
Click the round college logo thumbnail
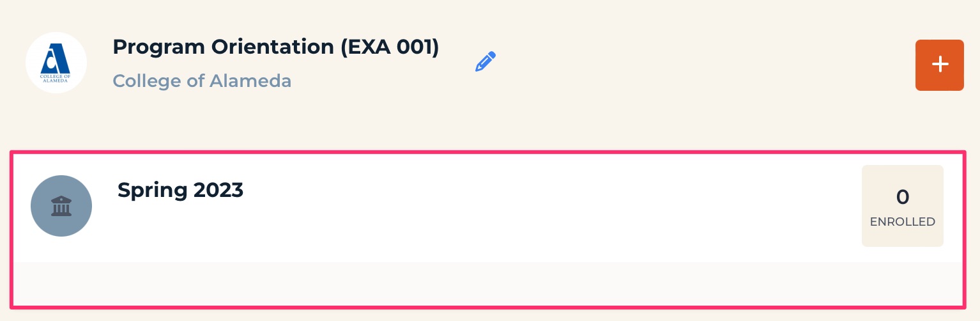(56, 63)
